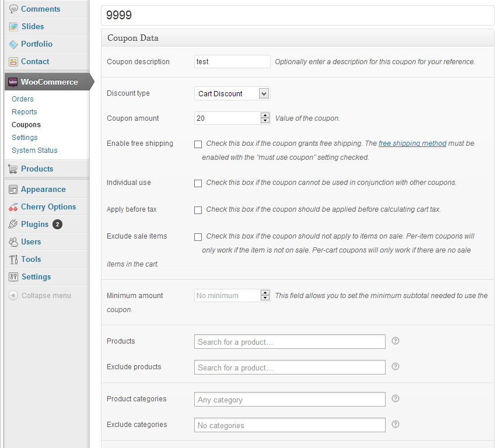Click the Comments speech bubble icon
497x448 pixels.
13,9
